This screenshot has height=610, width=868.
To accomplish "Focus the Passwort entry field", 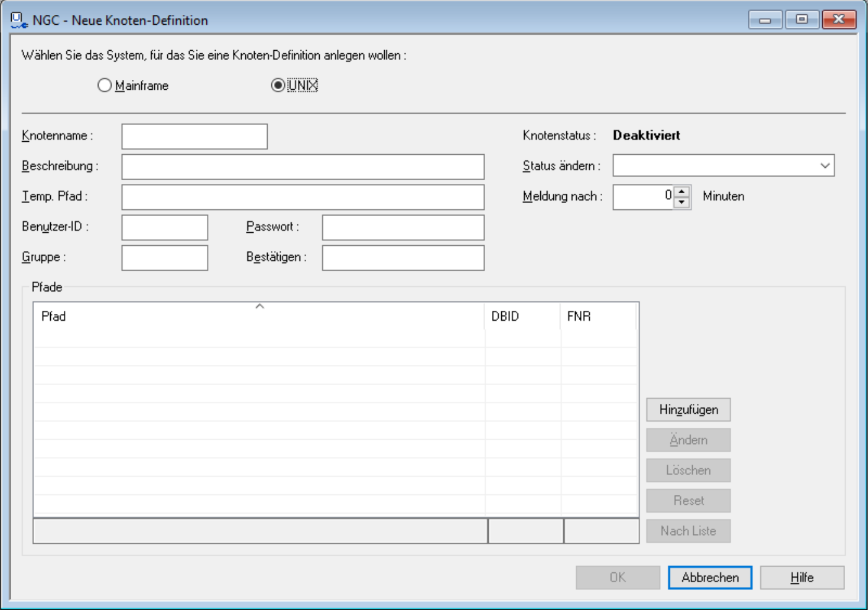I will pos(403,227).
